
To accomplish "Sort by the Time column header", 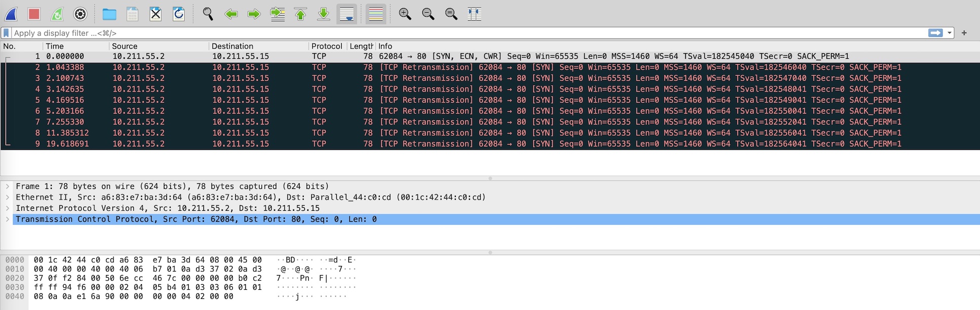I will pyautogui.click(x=55, y=46).
